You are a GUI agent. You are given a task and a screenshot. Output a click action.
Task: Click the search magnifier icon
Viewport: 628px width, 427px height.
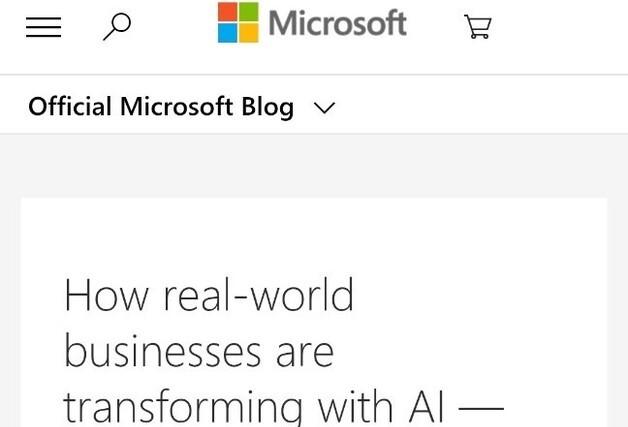tap(117, 27)
